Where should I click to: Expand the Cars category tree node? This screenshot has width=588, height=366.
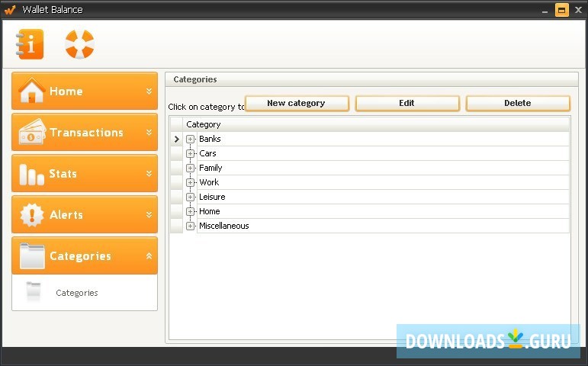[x=190, y=153]
